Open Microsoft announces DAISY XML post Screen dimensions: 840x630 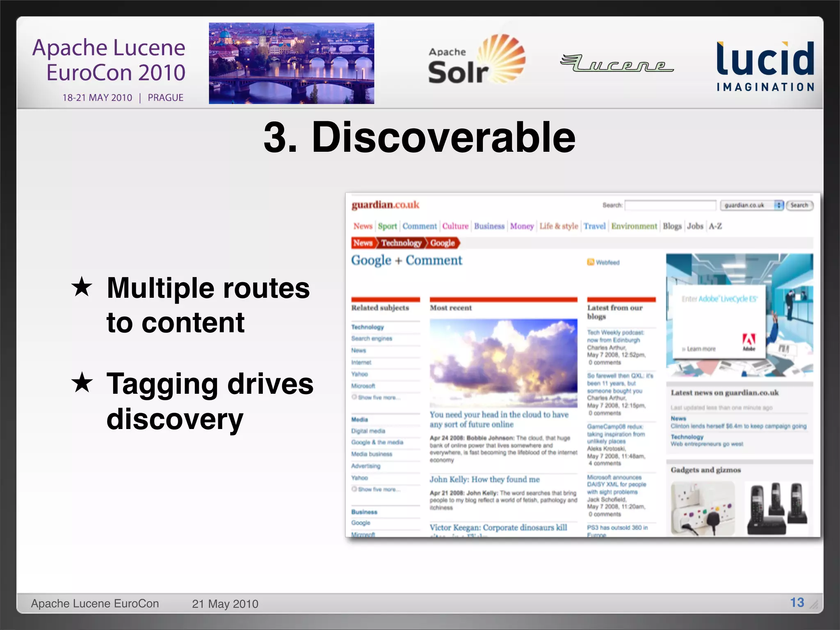click(616, 484)
